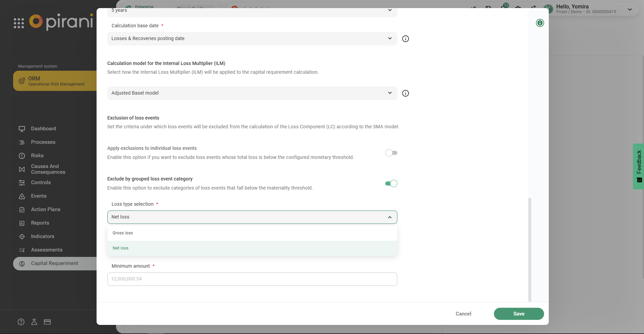Disable Exclude by grouped loss event category
This screenshot has width=644, height=334.
pyautogui.click(x=391, y=183)
